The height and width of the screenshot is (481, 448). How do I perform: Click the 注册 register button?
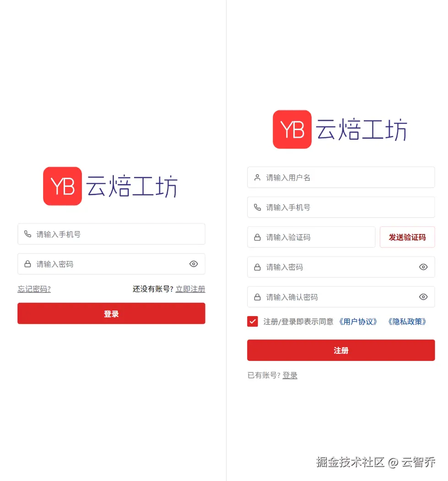pyautogui.click(x=341, y=350)
